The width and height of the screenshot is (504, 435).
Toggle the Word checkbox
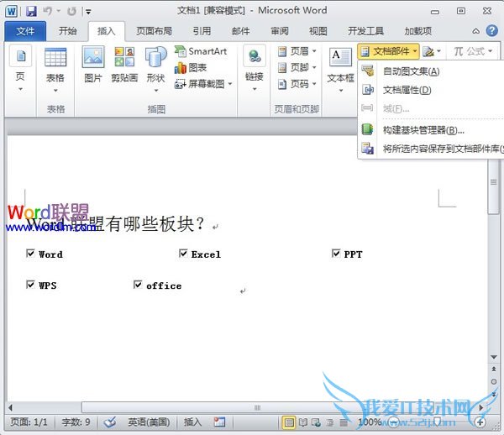point(30,254)
